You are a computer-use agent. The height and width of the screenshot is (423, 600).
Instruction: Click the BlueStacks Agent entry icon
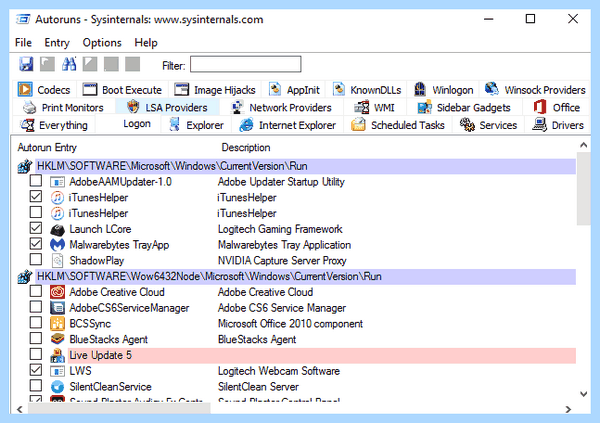point(57,339)
